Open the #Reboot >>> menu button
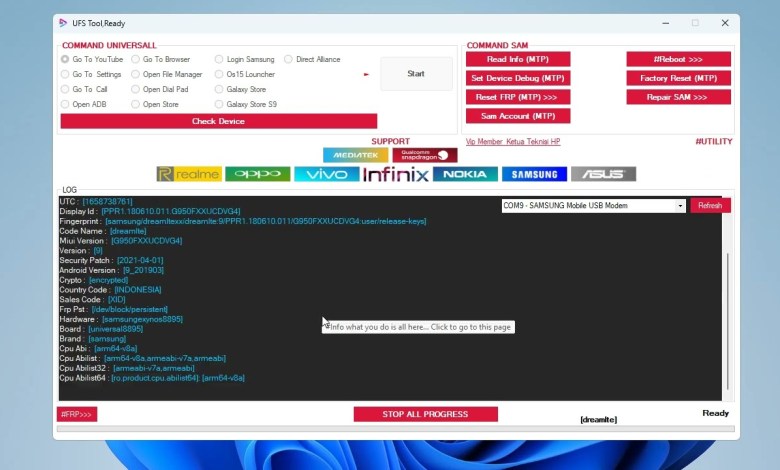 click(678, 59)
